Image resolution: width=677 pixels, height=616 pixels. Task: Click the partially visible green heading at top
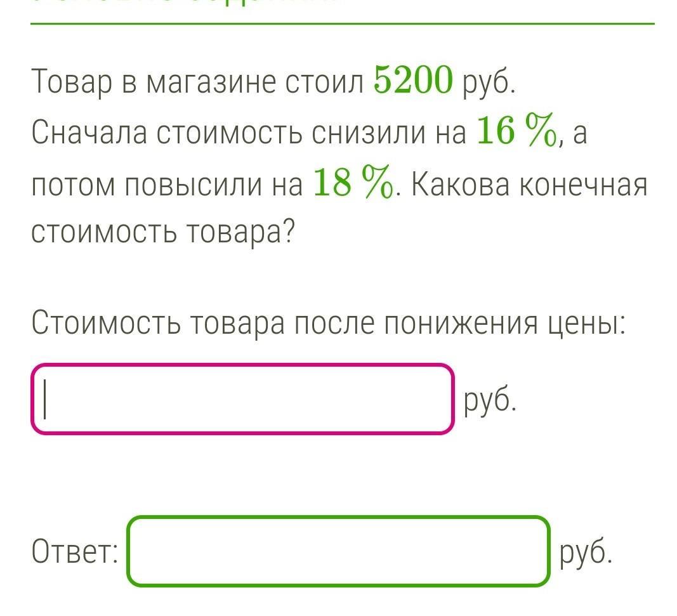[x=183, y=2]
